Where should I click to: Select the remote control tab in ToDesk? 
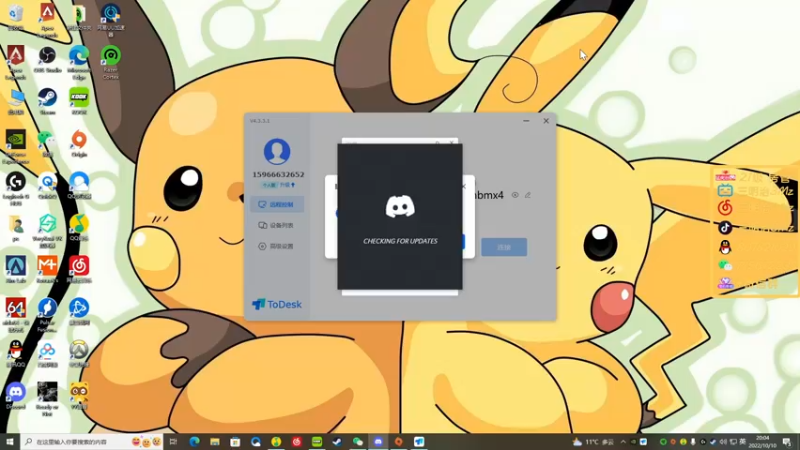277,205
